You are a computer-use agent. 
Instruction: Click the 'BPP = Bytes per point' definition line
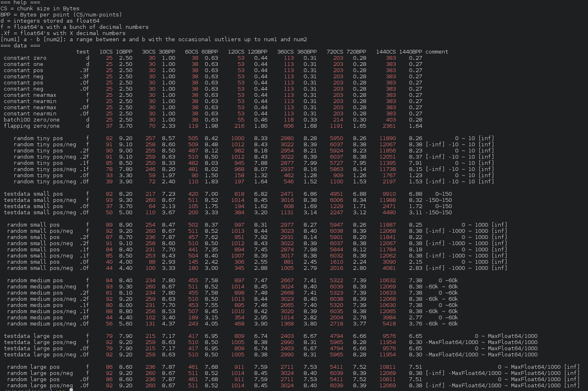61,14
